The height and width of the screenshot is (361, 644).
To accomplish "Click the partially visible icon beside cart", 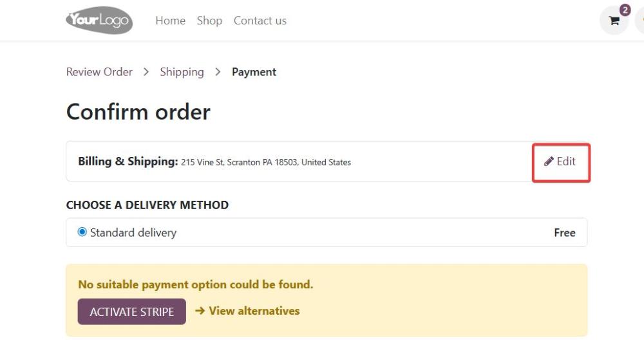I will 640,21.
